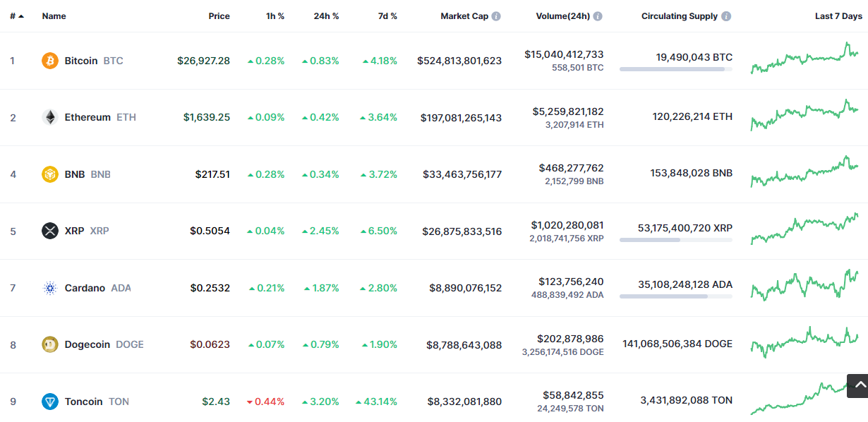868x422 pixels.
Task: Click the Cardano logo icon
Action: (49, 288)
